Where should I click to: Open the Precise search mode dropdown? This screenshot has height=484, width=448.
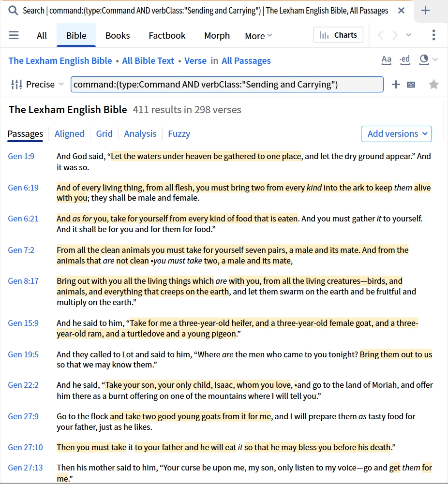[x=45, y=84]
